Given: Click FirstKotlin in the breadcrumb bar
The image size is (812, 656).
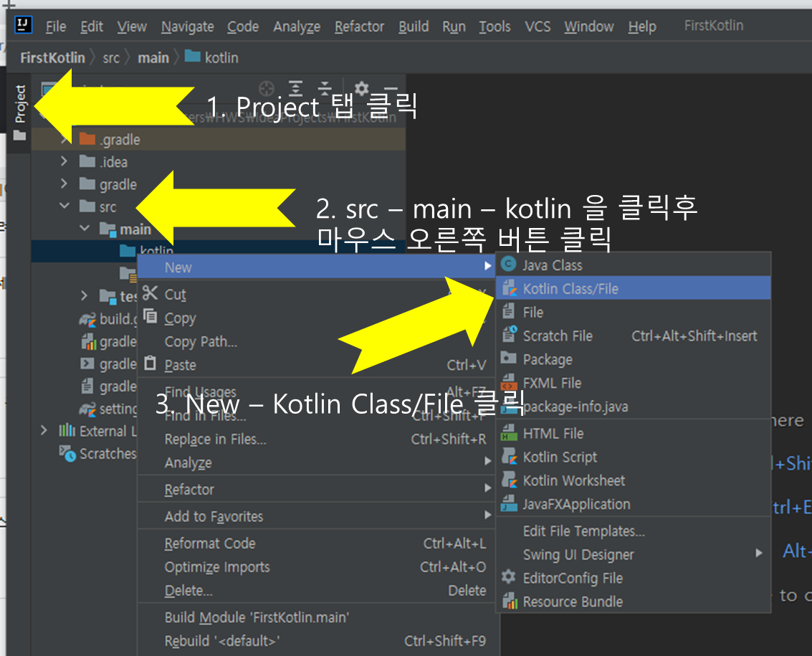Looking at the screenshot, I should click(x=52, y=57).
